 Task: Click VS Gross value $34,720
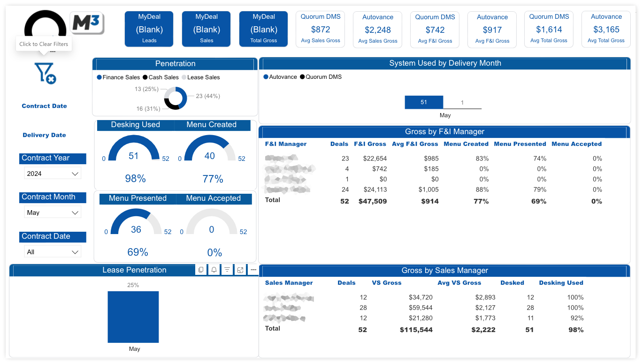pyautogui.click(x=421, y=297)
